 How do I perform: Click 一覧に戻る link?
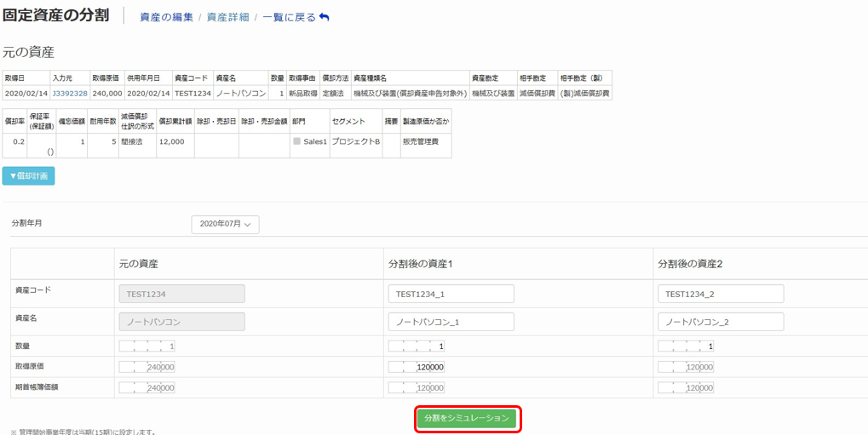(289, 17)
